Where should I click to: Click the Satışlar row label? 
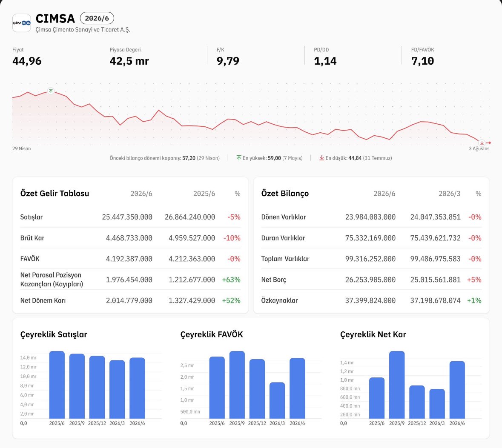(32, 217)
